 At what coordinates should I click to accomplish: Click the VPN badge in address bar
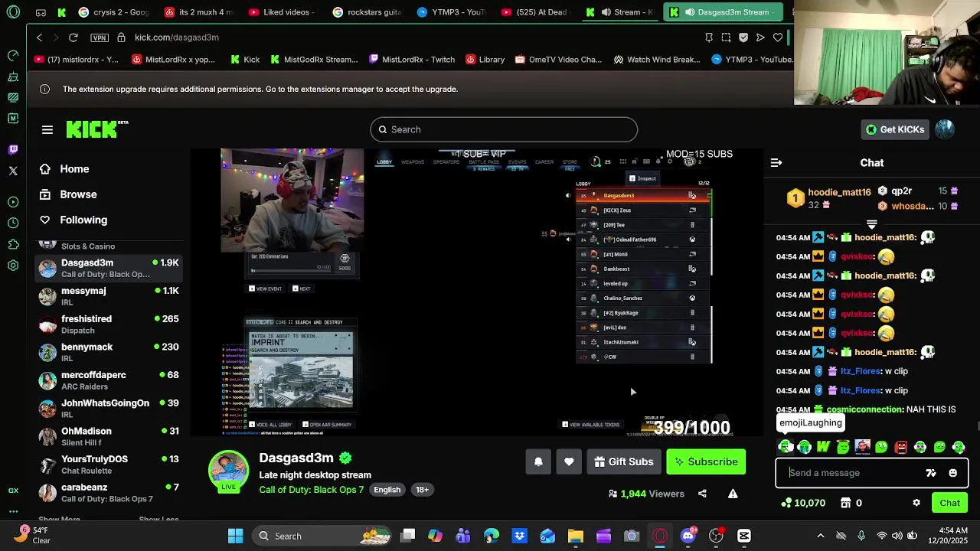click(100, 37)
